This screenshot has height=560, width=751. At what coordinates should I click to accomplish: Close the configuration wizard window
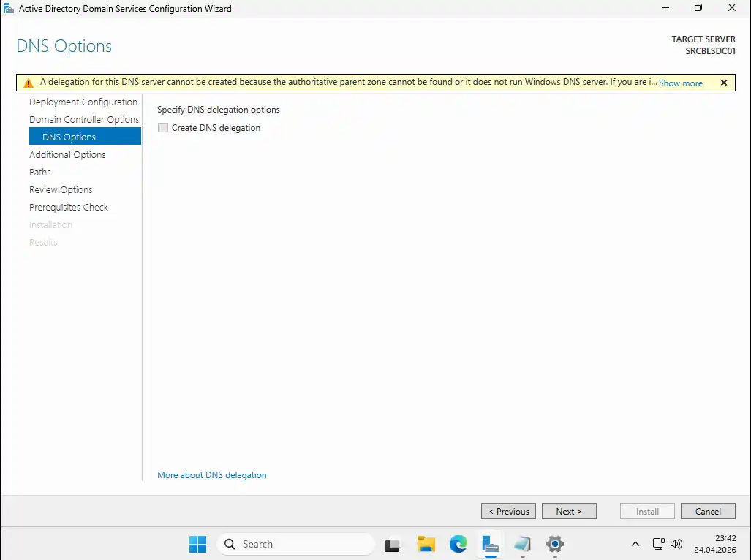pos(732,7)
